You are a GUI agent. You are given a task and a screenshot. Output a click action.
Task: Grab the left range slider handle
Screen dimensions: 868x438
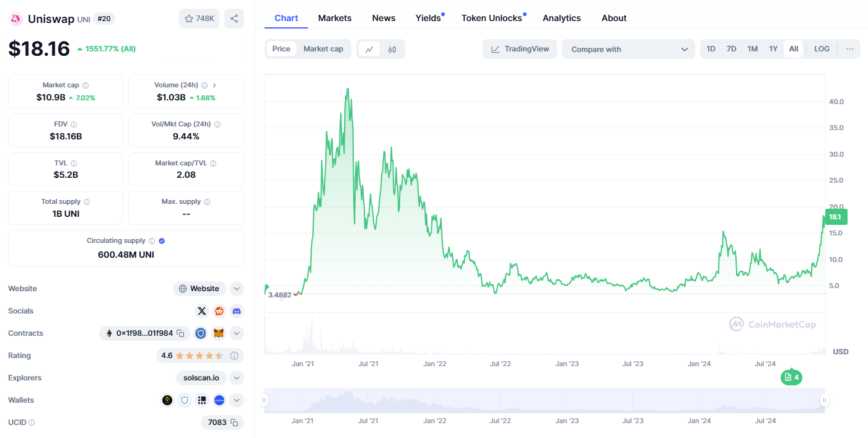point(265,400)
